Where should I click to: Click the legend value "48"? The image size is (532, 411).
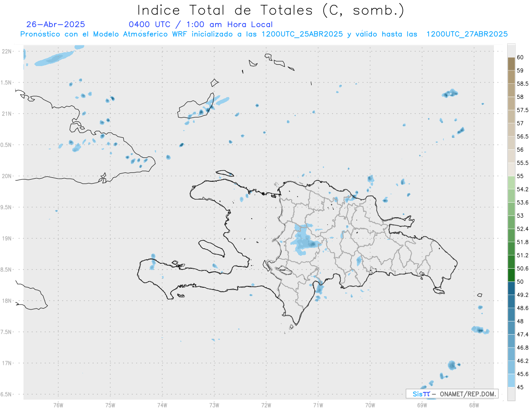click(520, 321)
